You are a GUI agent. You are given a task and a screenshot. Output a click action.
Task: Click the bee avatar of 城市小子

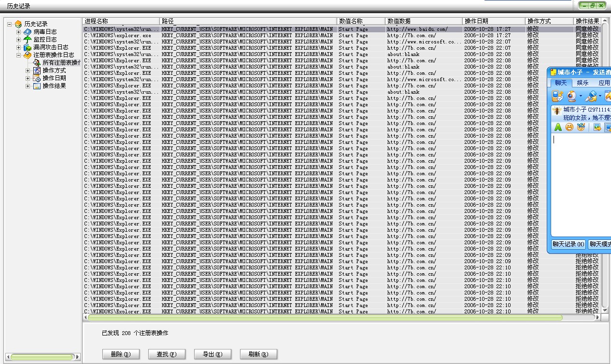pos(556,111)
